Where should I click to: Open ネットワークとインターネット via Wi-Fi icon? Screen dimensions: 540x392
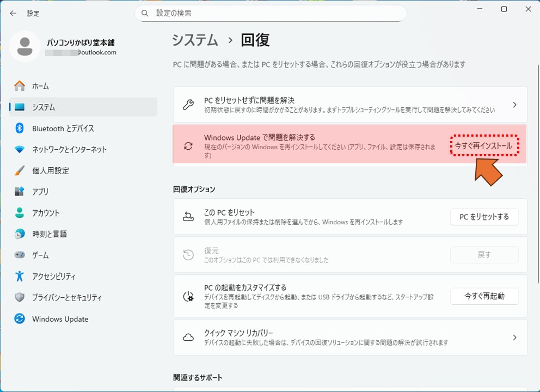point(20,150)
